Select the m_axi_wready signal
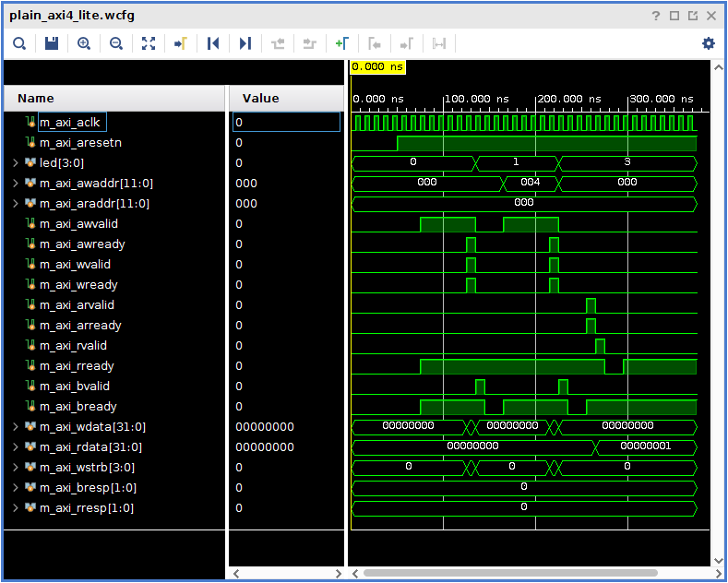Image resolution: width=728 pixels, height=583 pixels. coord(78,285)
